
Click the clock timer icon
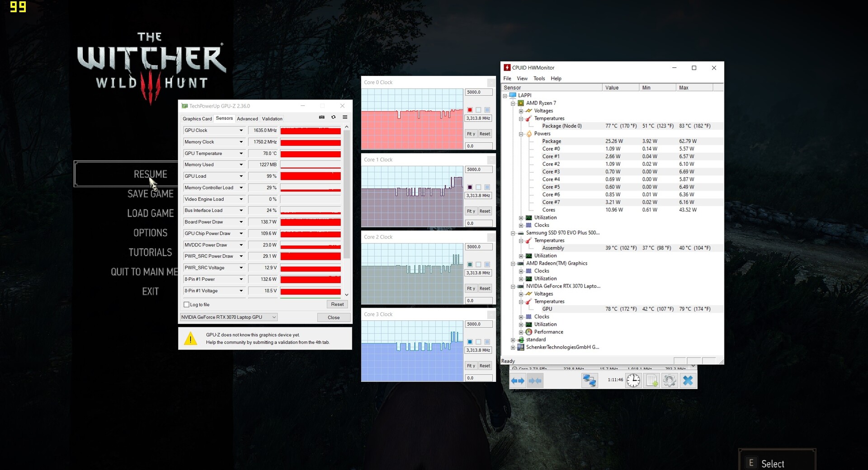(633, 381)
